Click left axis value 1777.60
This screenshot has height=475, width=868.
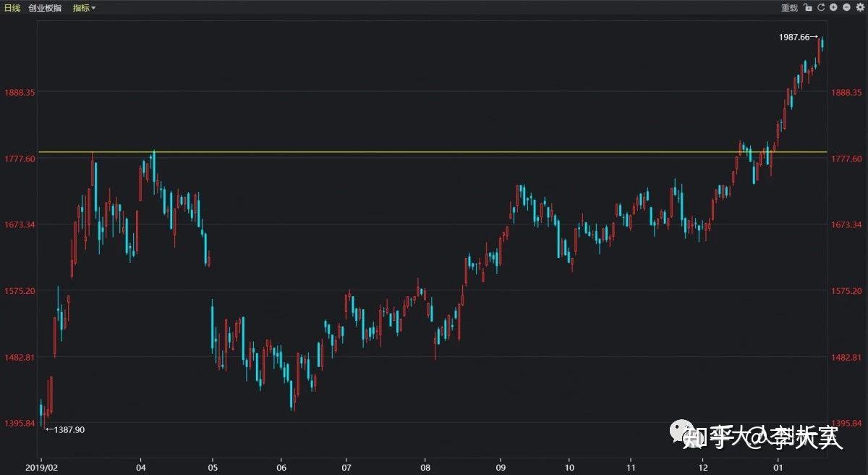click(x=20, y=159)
